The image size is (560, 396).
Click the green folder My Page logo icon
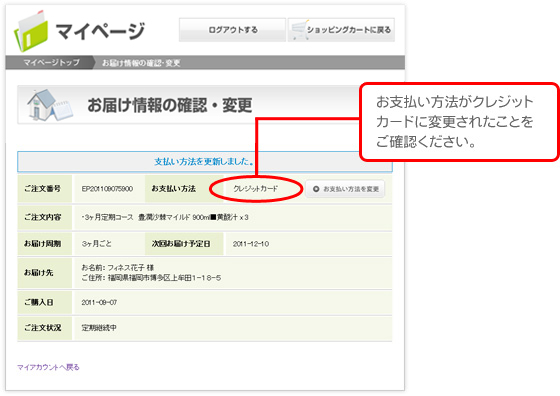click(x=31, y=31)
